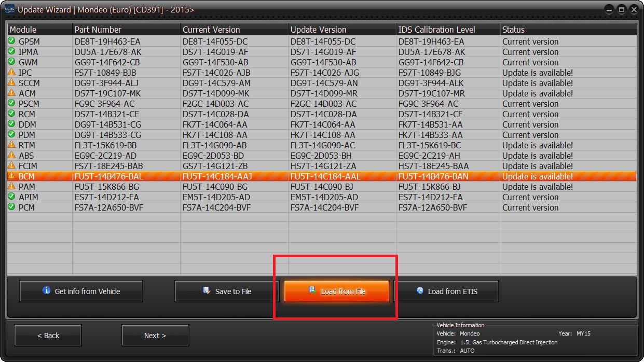Go to the Next wizard step
Image resolution: width=644 pixels, height=362 pixels.
(155, 336)
